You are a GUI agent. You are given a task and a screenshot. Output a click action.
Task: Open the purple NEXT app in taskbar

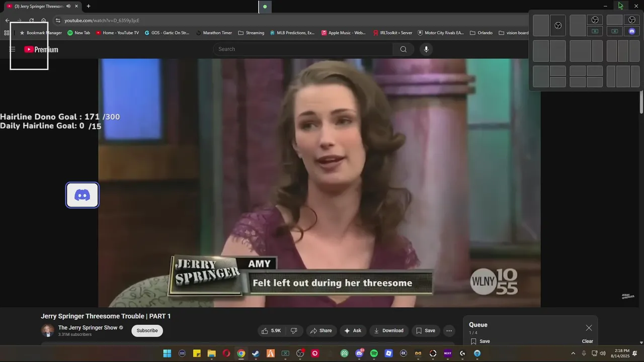448,353
